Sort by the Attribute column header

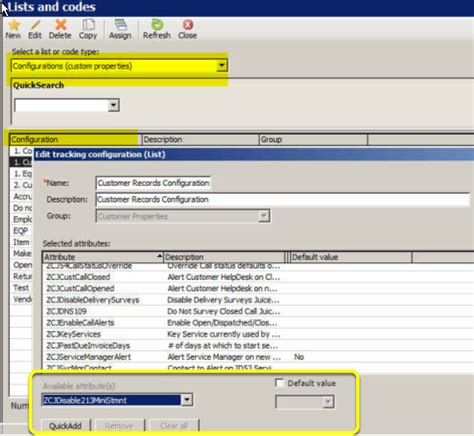102,257
